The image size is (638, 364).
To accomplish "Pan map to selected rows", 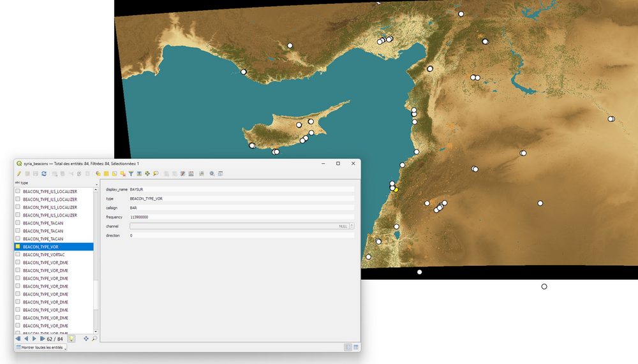I will click(147, 173).
